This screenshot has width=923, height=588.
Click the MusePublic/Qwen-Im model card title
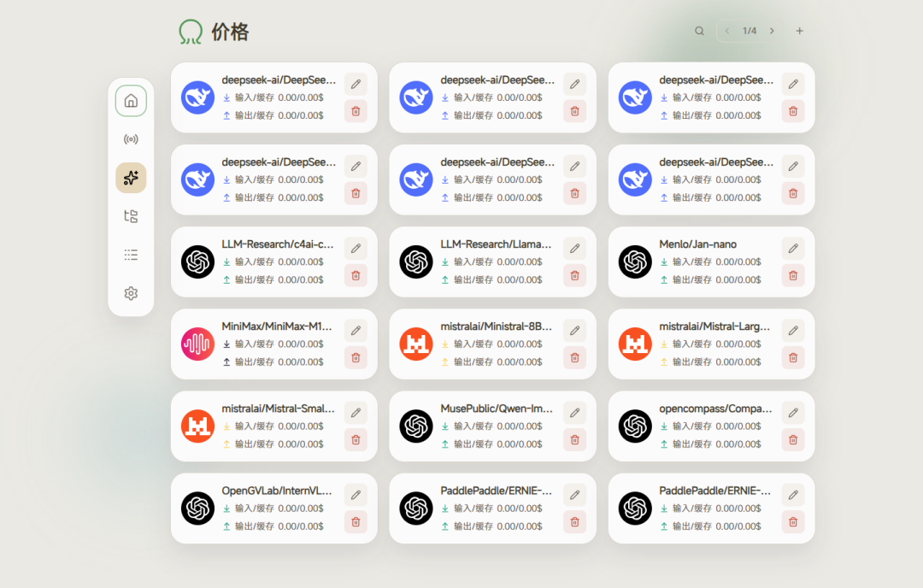497,409
